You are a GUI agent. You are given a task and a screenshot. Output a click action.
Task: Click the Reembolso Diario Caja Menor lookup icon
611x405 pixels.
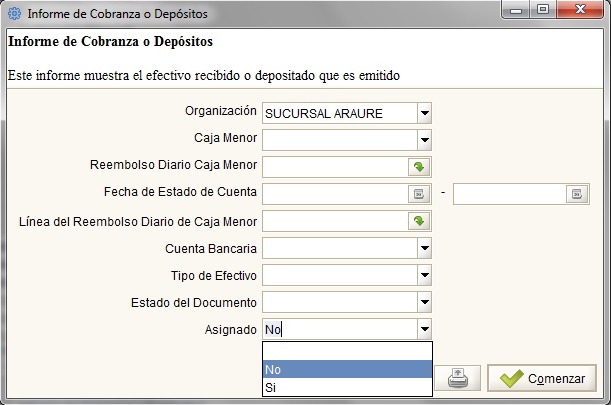419,167
